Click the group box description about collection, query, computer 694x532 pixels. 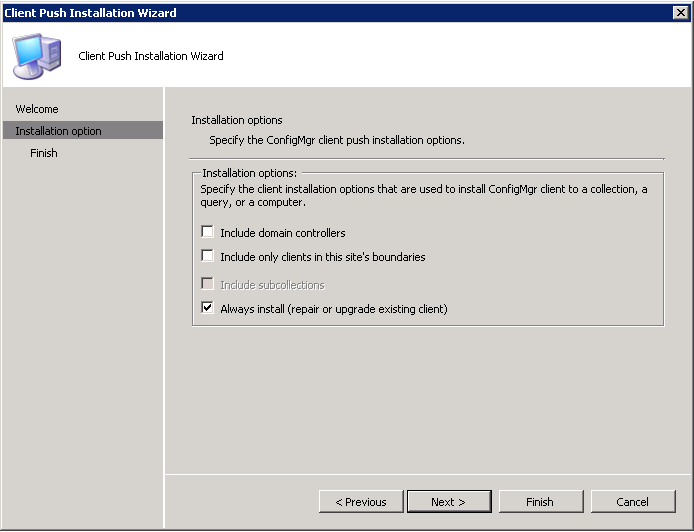[x=424, y=196]
